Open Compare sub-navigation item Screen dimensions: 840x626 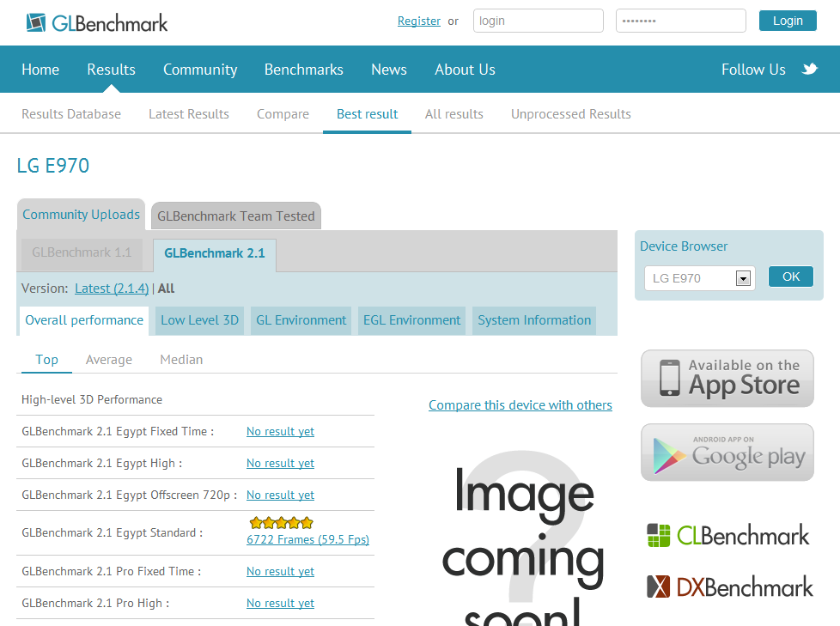pos(283,114)
